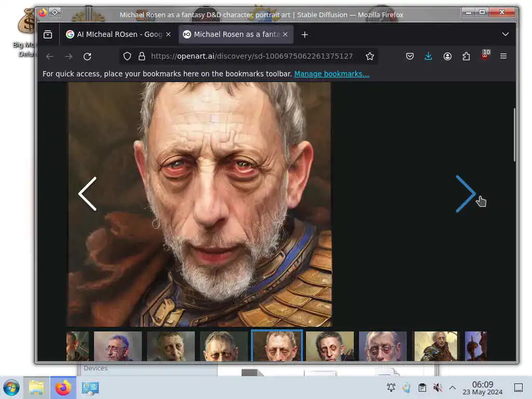Screen dimensions: 532x399
Task: Select the bluish portrait with round glasses thumbnail
Action: (383, 346)
